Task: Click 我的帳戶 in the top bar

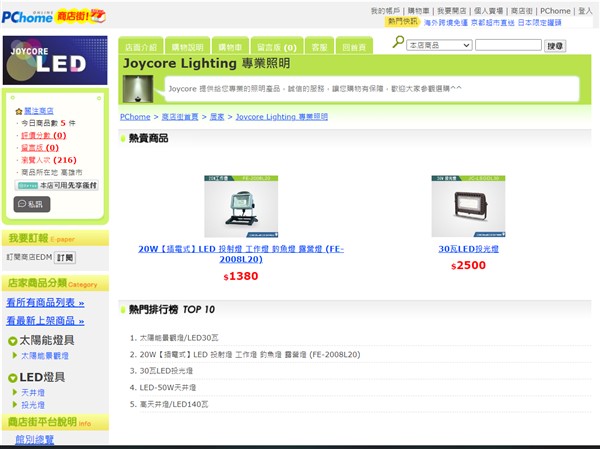Action: [x=385, y=11]
